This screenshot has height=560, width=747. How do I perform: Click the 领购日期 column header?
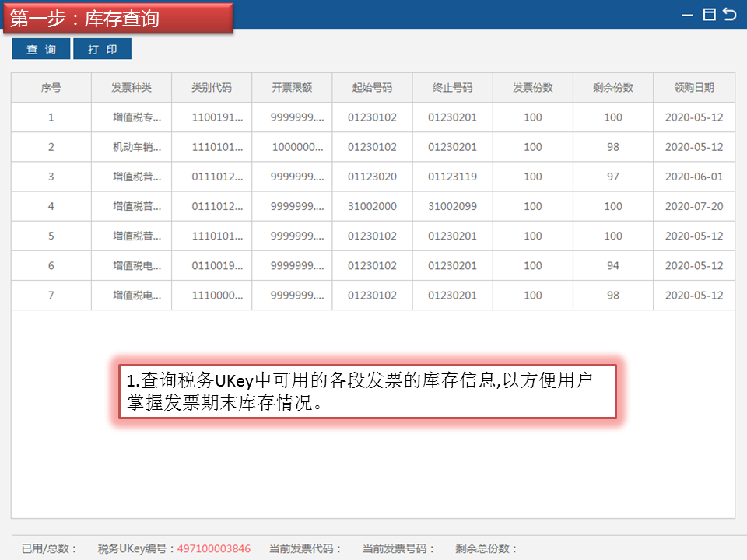694,88
